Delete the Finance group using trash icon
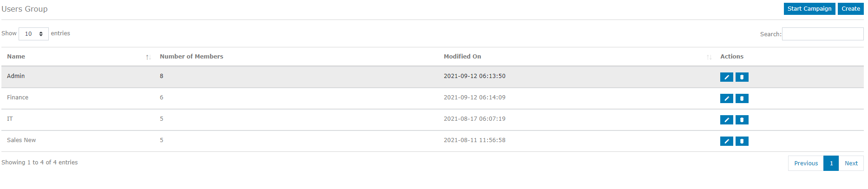The image size is (868, 189). click(742, 98)
